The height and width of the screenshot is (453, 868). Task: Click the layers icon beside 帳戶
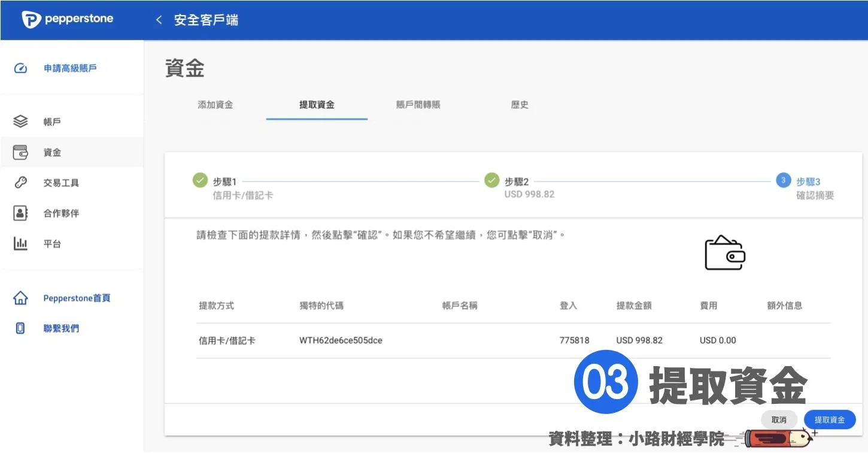20,122
